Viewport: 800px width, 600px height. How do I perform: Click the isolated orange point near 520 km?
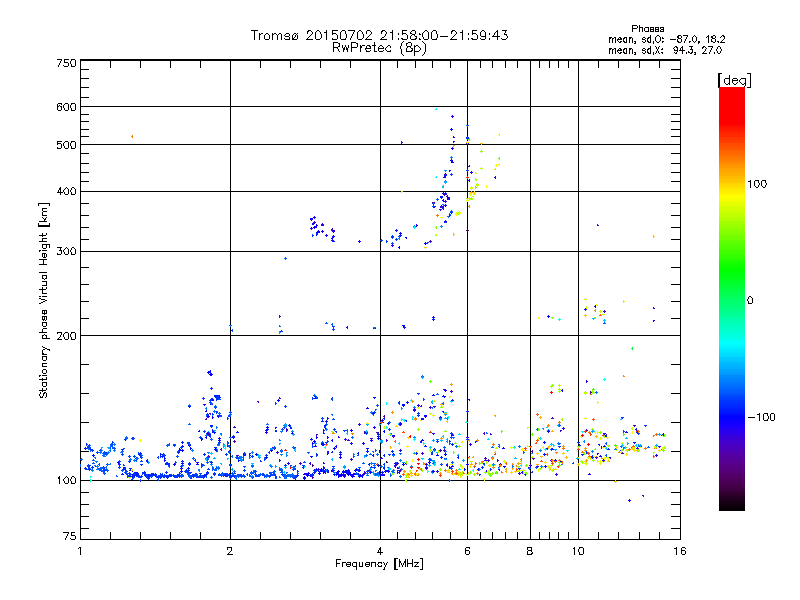[x=132, y=137]
